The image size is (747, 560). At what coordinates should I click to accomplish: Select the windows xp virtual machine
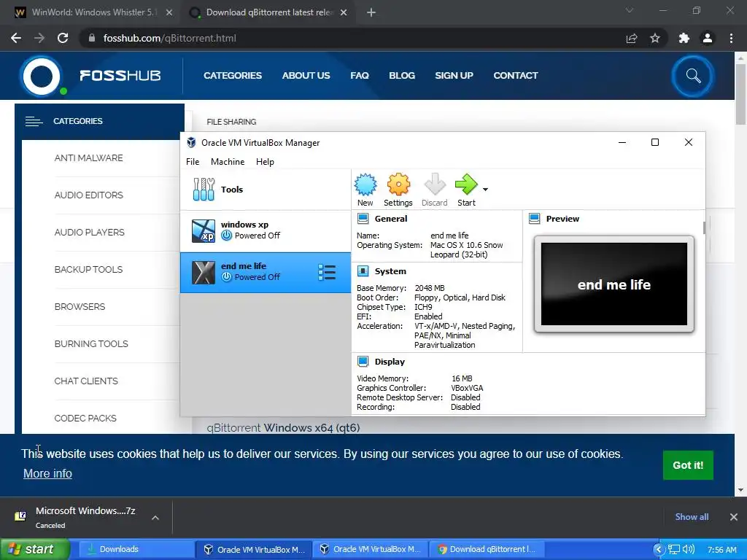[266, 230]
